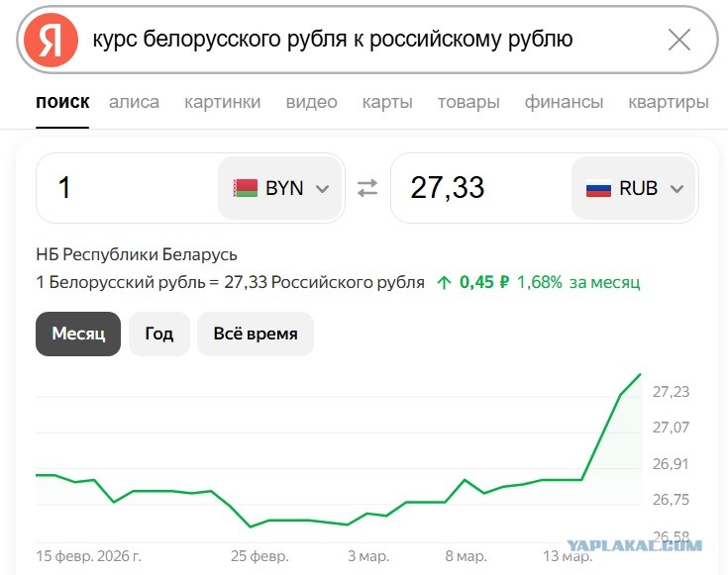Image resolution: width=728 pixels, height=575 pixels.
Task: Open the BYN currency dropdown
Action: coord(282,188)
